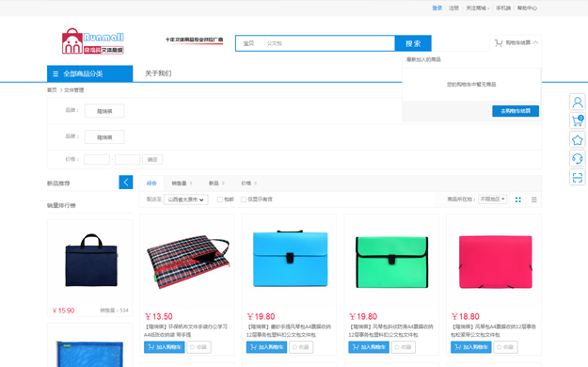Check the 仅显示有货 in-stock checkbox
This screenshot has height=367, width=588.
pos(244,199)
